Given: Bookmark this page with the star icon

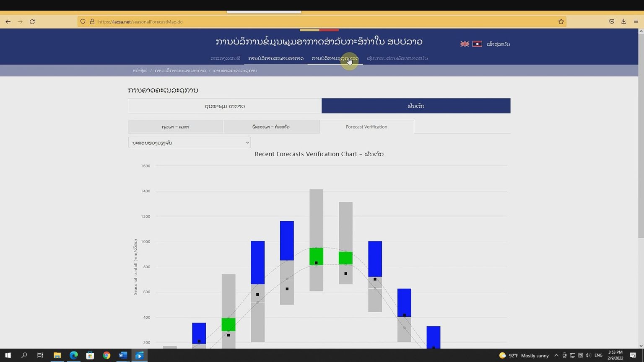Looking at the screenshot, I should pyautogui.click(x=561, y=22).
